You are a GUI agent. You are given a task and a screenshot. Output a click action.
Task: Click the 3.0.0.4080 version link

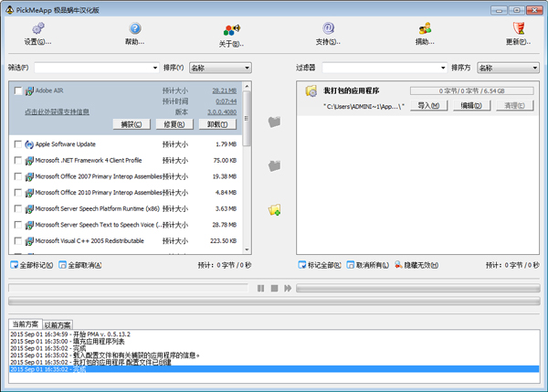pyautogui.click(x=222, y=112)
